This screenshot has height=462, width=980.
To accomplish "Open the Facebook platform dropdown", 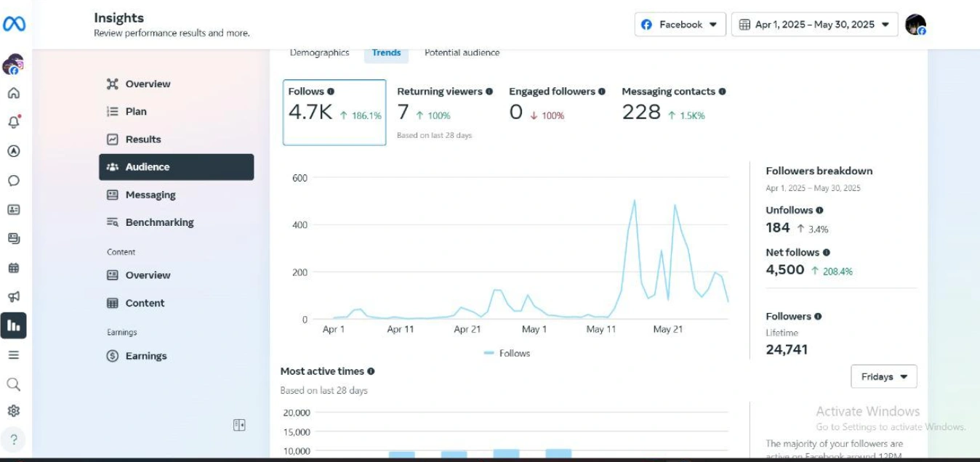I will coord(680,25).
